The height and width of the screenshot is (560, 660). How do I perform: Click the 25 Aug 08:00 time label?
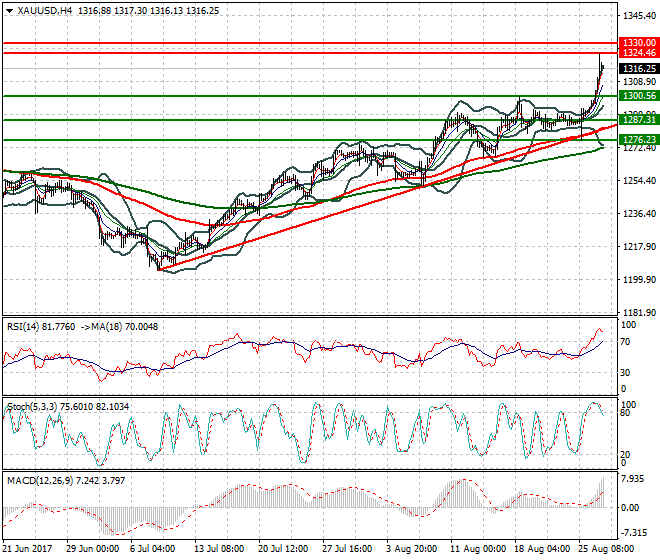606,549
